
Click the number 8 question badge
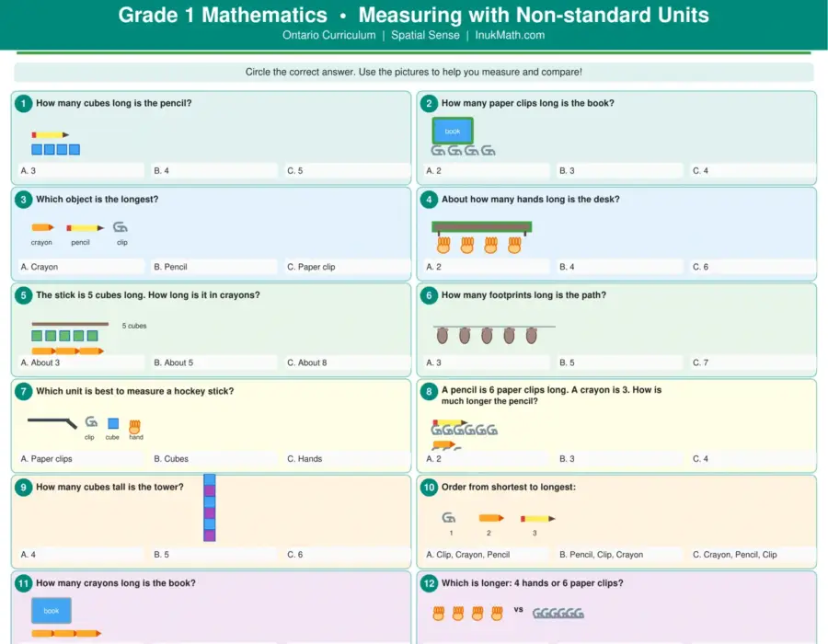tap(429, 392)
